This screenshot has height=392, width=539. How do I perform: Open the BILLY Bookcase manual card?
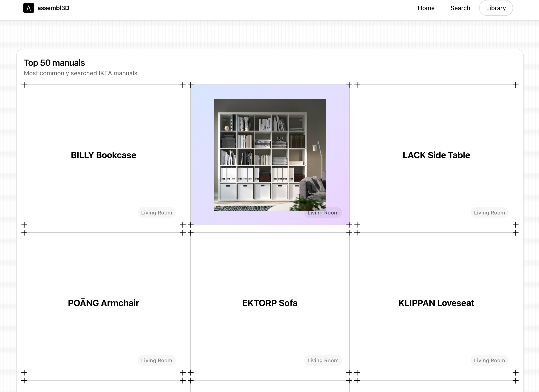click(x=103, y=155)
